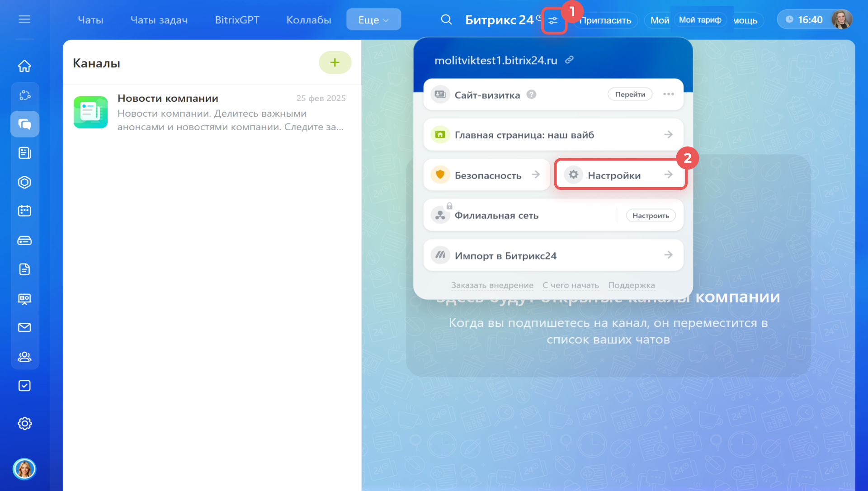This screenshot has width=868, height=491.
Task: Click the search magnifier icon
Action: point(446,19)
